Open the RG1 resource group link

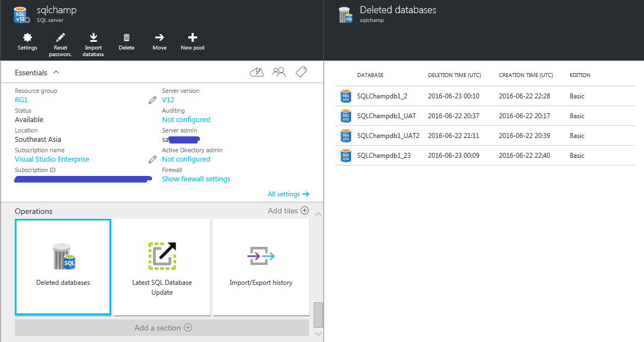tap(21, 100)
